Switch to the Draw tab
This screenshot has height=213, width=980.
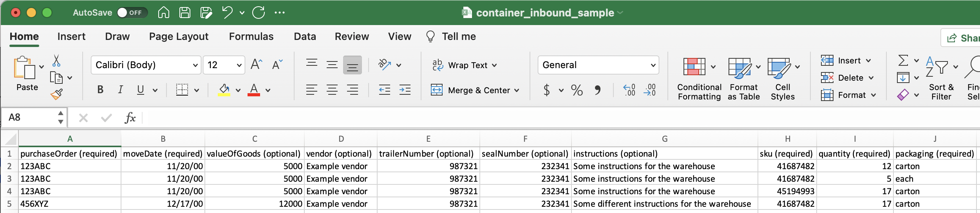(x=117, y=36)
